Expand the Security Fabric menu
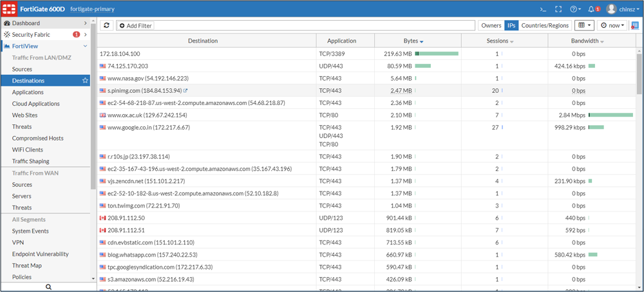Viewport: 644px width, 292px height. click(86, 35)
